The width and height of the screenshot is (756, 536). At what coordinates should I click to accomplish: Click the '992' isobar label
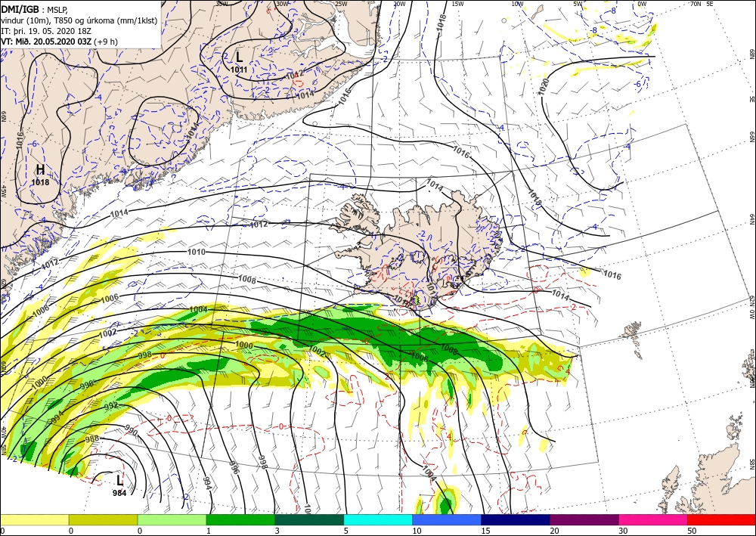[111, 405]
